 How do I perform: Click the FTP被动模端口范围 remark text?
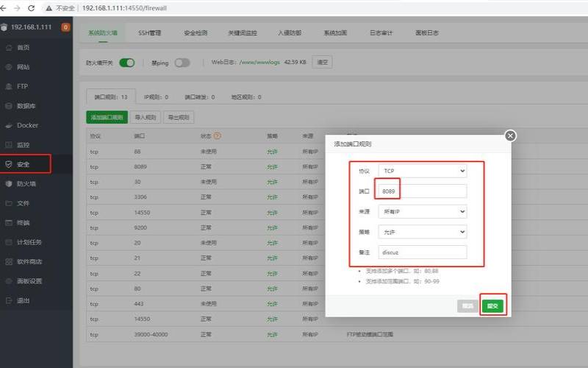click(x=370, y=334)
